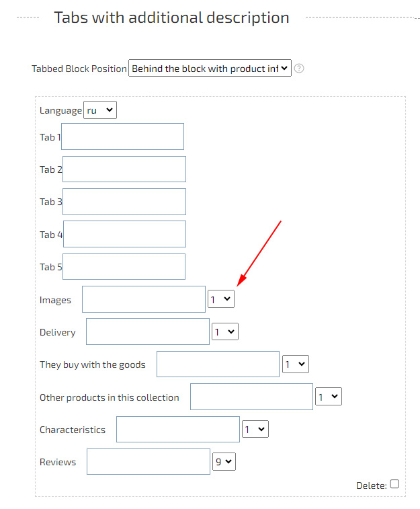Expand the Delivery order dropdown

point(224,331)
